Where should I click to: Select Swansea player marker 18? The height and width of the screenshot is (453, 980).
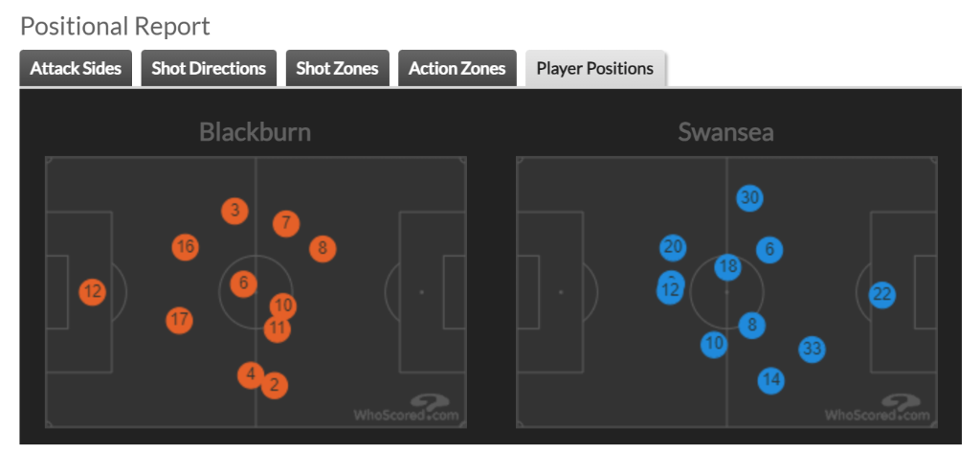728,267
